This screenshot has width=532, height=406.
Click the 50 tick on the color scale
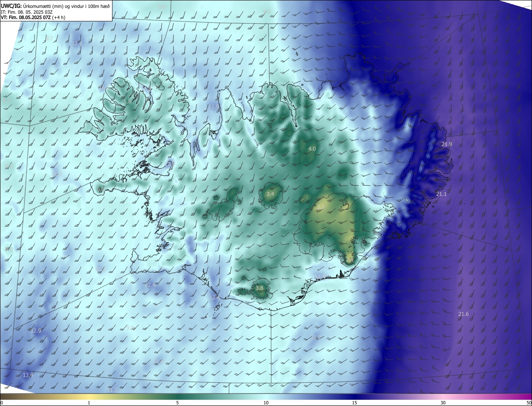529,403
